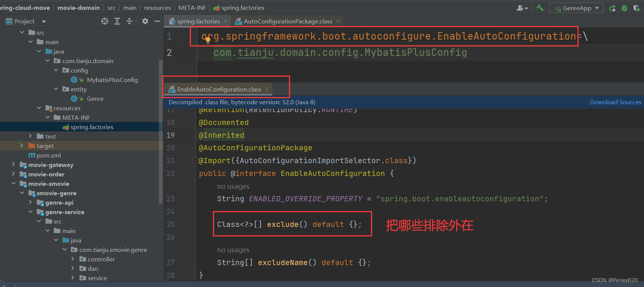Expand the target folder

(x=22, y=146)
